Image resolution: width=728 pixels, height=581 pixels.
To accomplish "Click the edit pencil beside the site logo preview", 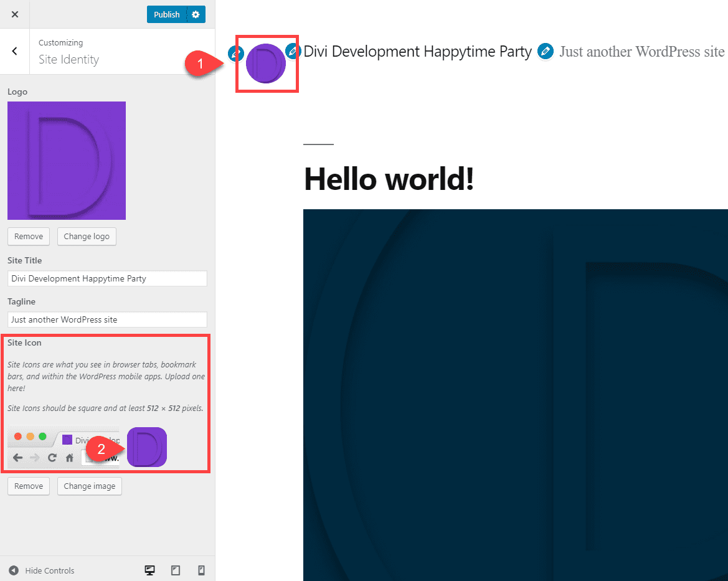I will pyautogui.click(x=235, y=53).
